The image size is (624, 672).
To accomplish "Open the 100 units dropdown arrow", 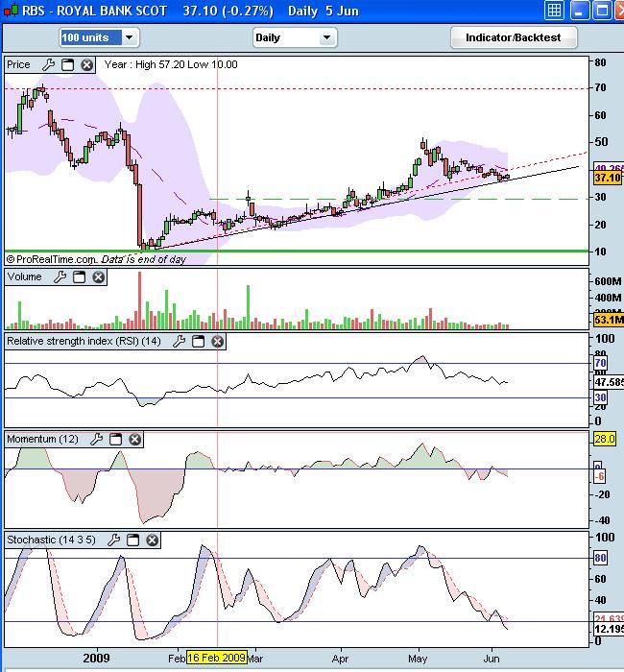I will (129, 37).
